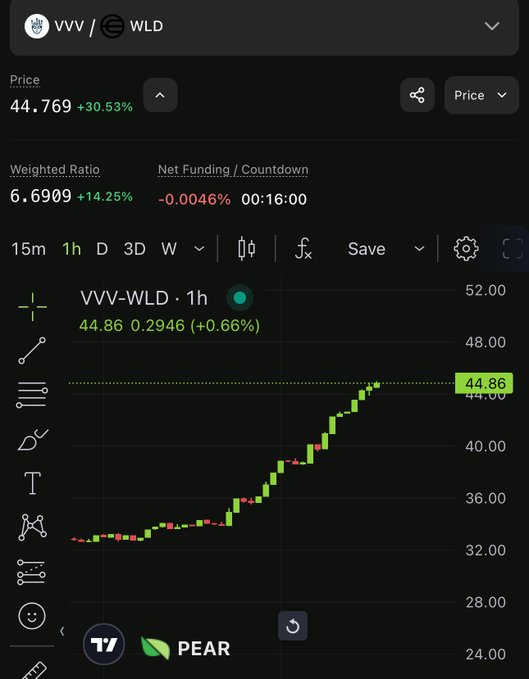Viewport: 529px width, 679px height.
Task: Select the crosshair cursor tool
Action: (x=32, y=307)
